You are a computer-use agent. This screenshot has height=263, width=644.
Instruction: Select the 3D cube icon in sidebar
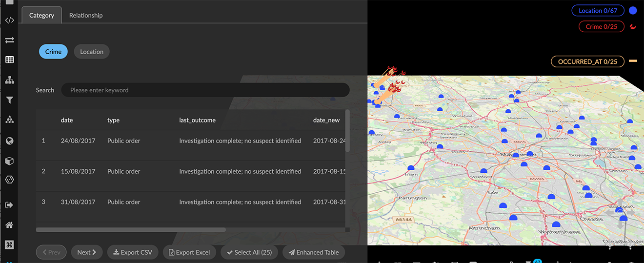(9, 161)
